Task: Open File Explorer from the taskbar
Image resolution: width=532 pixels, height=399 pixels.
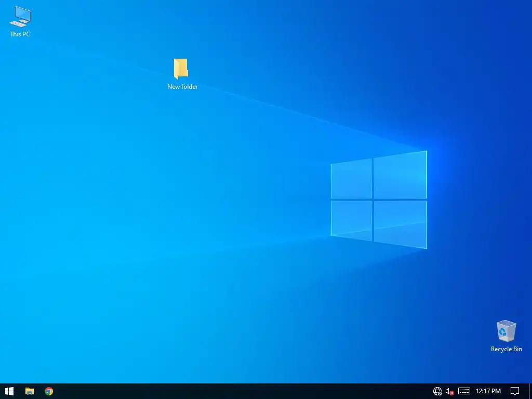Action: (30, 391)
